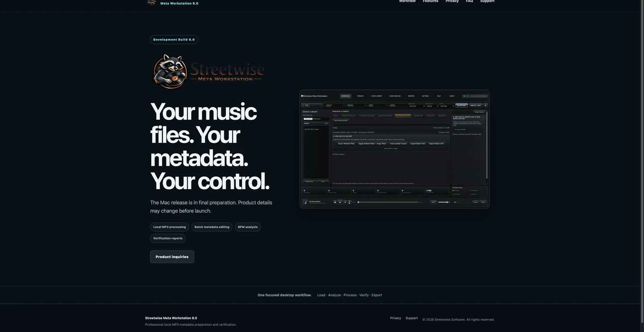Click the Process button with play arrow

click(462, 105)
